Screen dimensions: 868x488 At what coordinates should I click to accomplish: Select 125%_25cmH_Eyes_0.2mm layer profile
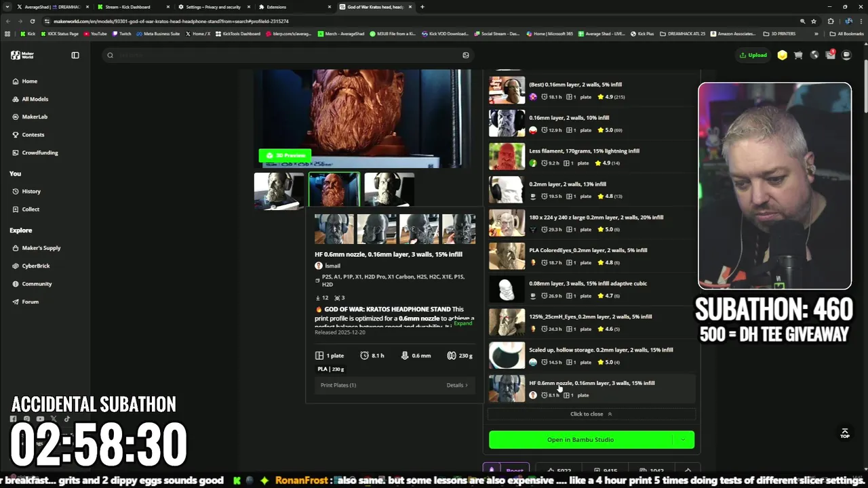click(591, 323)
